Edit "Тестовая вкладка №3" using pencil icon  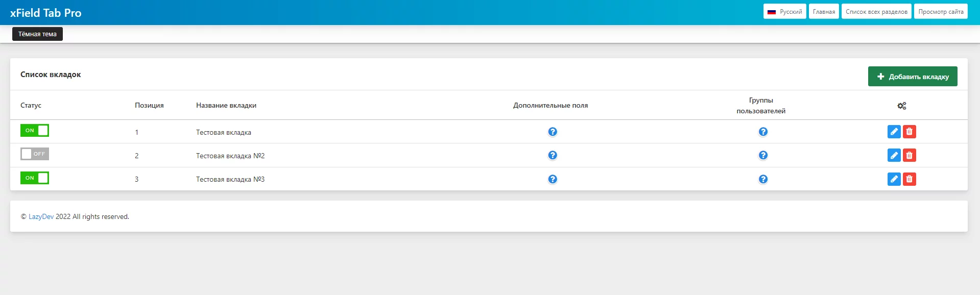894,179
